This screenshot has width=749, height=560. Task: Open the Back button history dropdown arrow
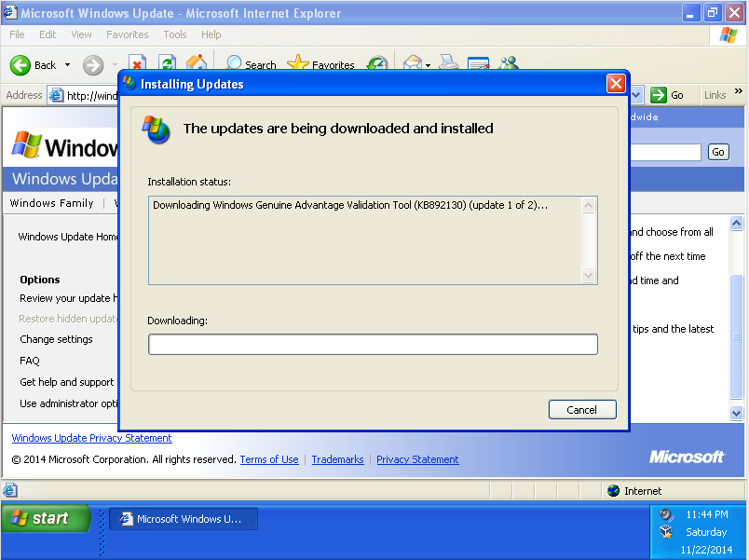coord(67,65)
